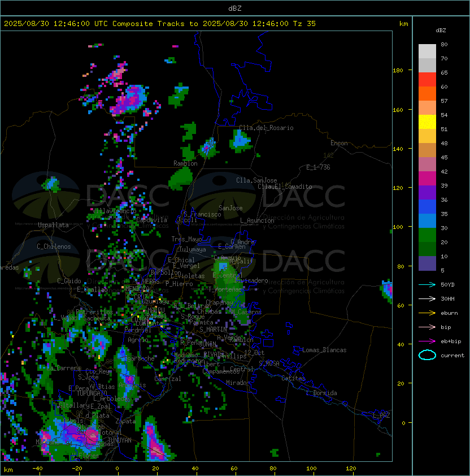Click the white 30HM arrow legend icon
Viewport: 470px width, 476px height.
[x=427, y=299]
